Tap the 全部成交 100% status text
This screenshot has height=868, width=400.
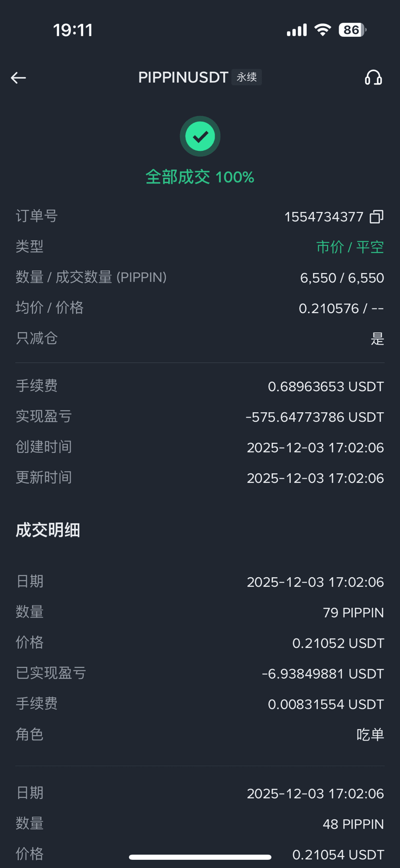[200, 177]
